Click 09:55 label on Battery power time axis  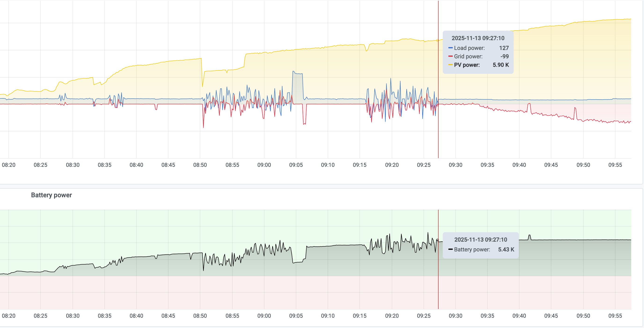click(615, 316)
